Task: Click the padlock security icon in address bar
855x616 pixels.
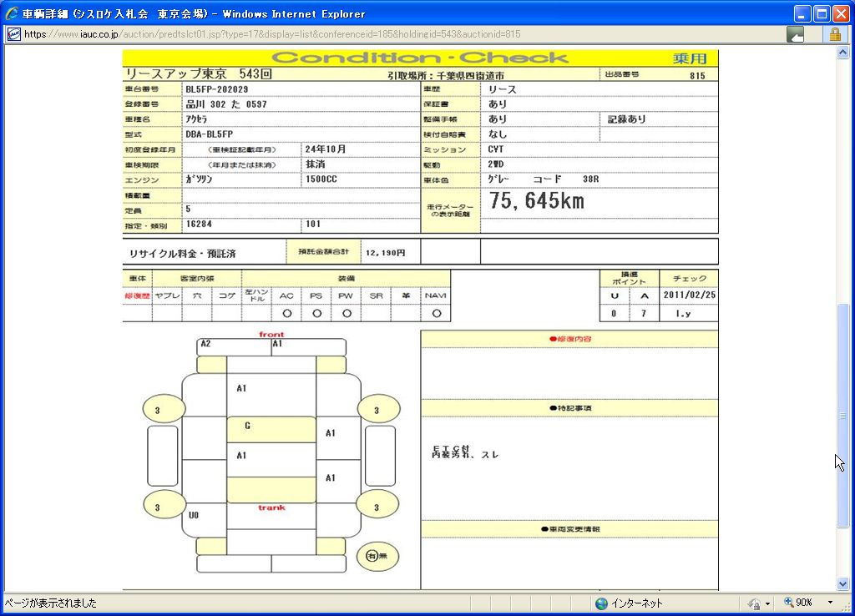Action: pos(834,34)
